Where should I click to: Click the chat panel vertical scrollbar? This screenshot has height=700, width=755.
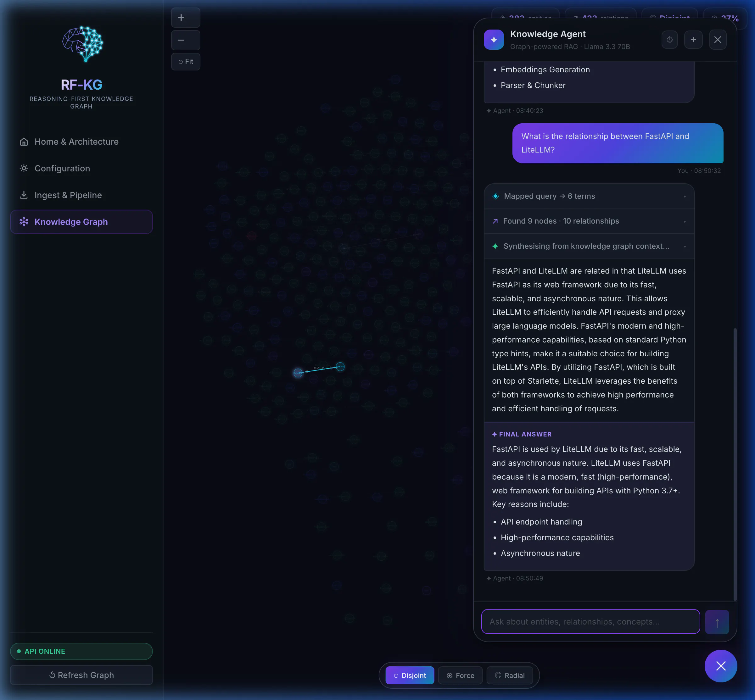click(735, 464)
